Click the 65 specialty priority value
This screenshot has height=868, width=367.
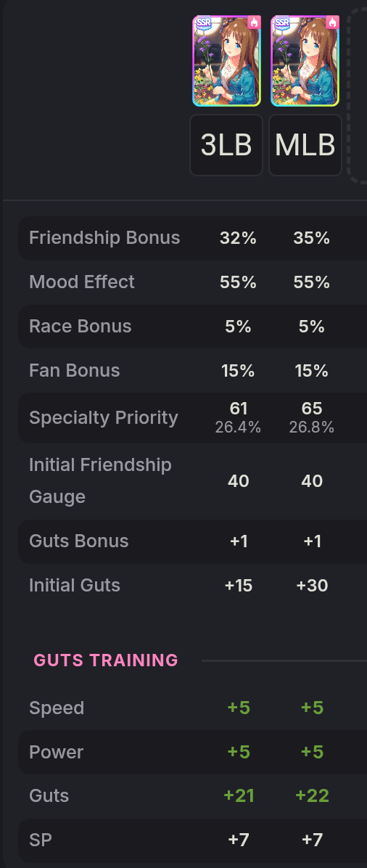[x=312, y=409]
